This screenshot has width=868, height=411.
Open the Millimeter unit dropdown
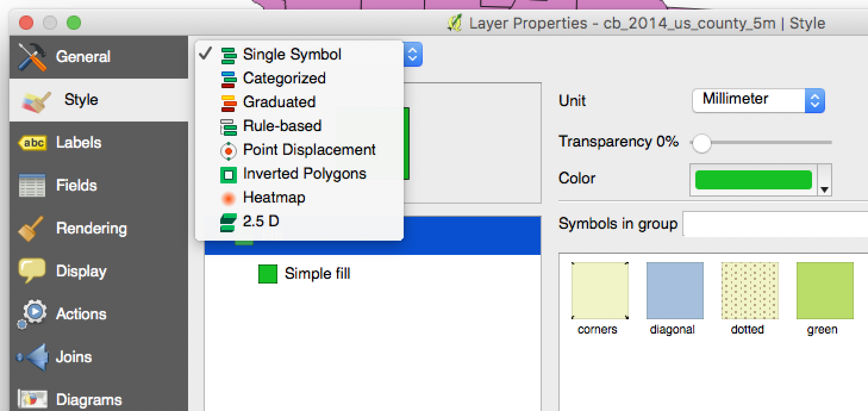click(x=758, y=100)
